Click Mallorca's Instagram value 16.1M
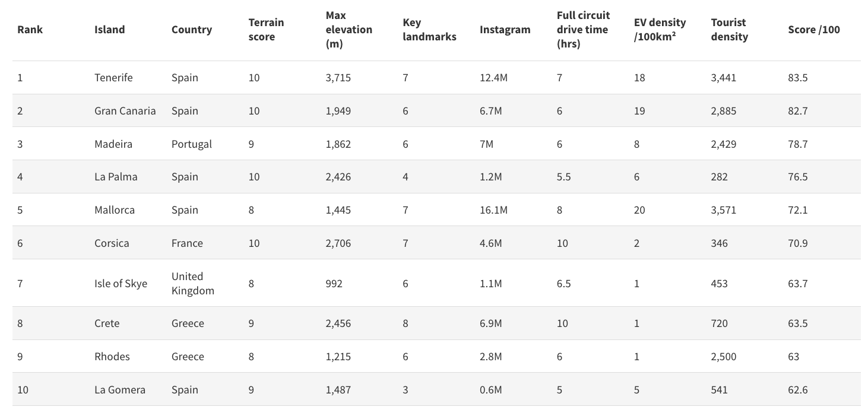 494,210
